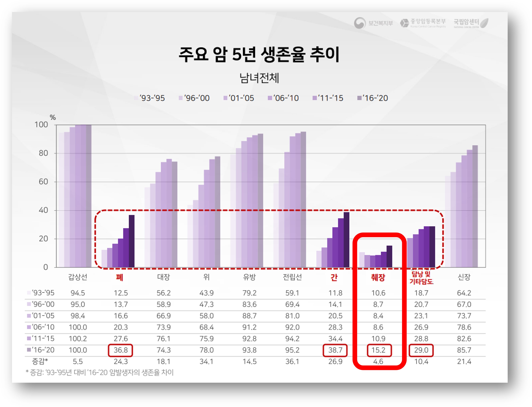Click the 36.8 value for 폐
The image size is (532, 407).
click(121, 350)
